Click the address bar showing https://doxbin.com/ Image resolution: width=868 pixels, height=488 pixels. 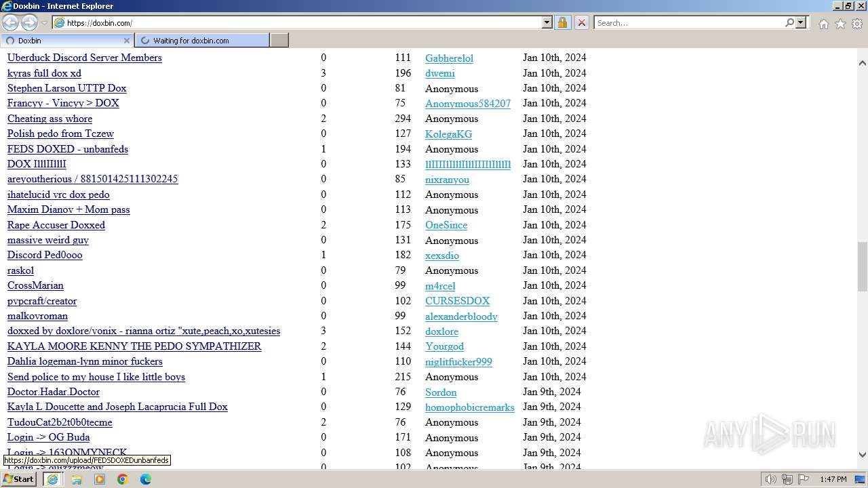click(x=297, y=22)
